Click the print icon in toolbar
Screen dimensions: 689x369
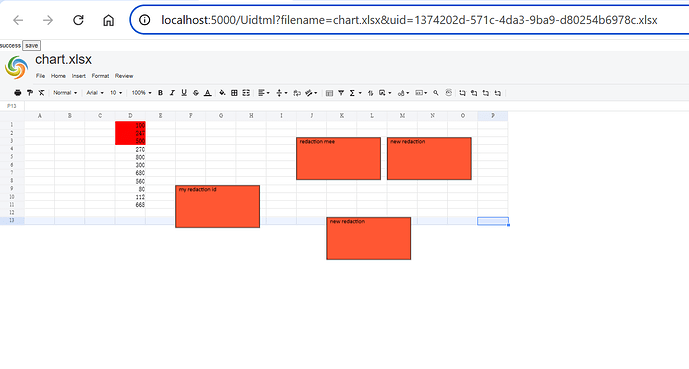click(18, 93)
